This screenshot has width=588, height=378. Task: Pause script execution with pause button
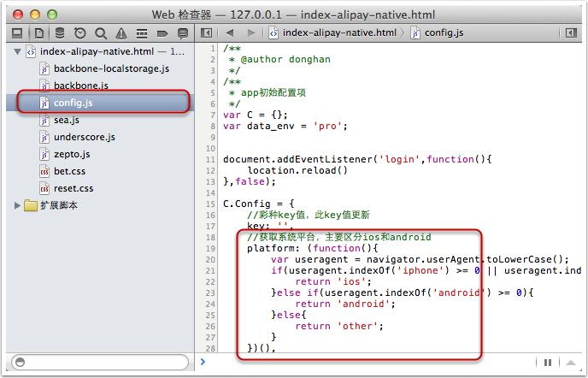(548, 363)
